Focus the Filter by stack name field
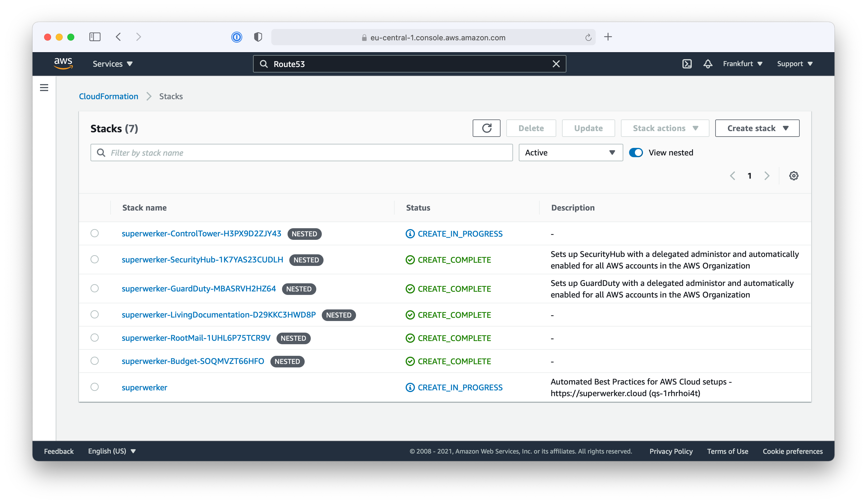Image resolution: width=867 pixels, height=504 pixels. click(302, 153)
